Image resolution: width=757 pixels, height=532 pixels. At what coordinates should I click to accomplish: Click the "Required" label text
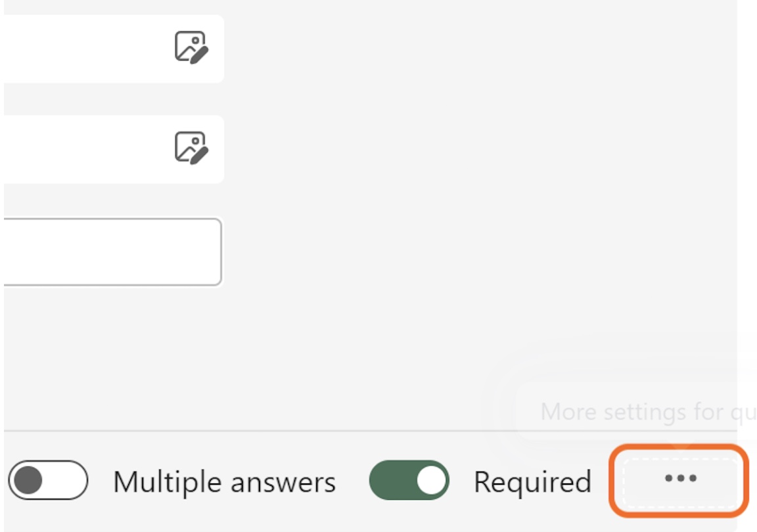coord(532,482)
